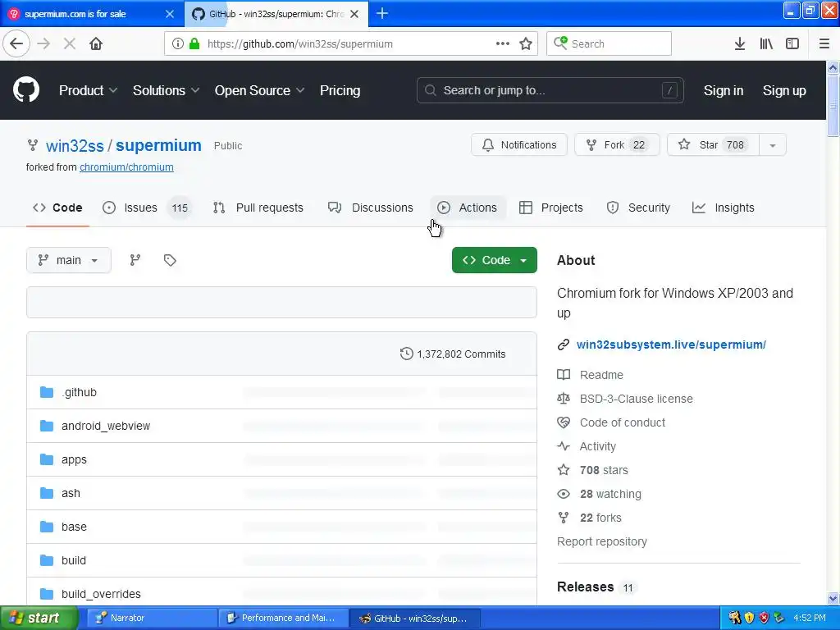
Task: Click the .github folder icon
Action: [x=47, y=392]
